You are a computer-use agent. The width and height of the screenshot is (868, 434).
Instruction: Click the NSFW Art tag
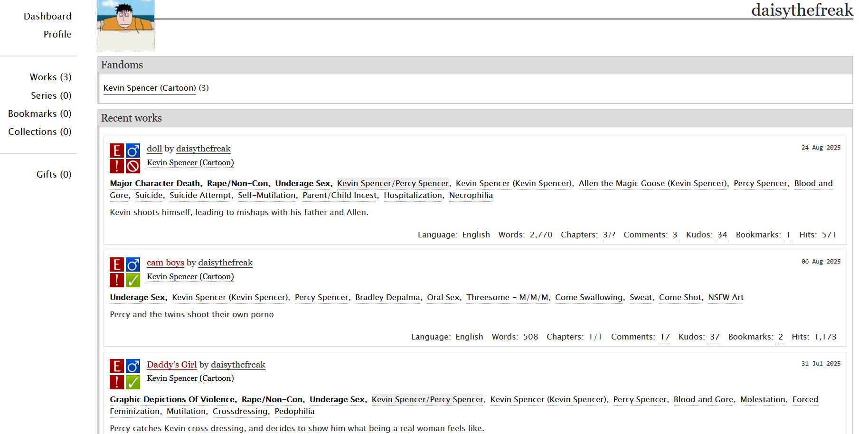(x=726, y=297)
